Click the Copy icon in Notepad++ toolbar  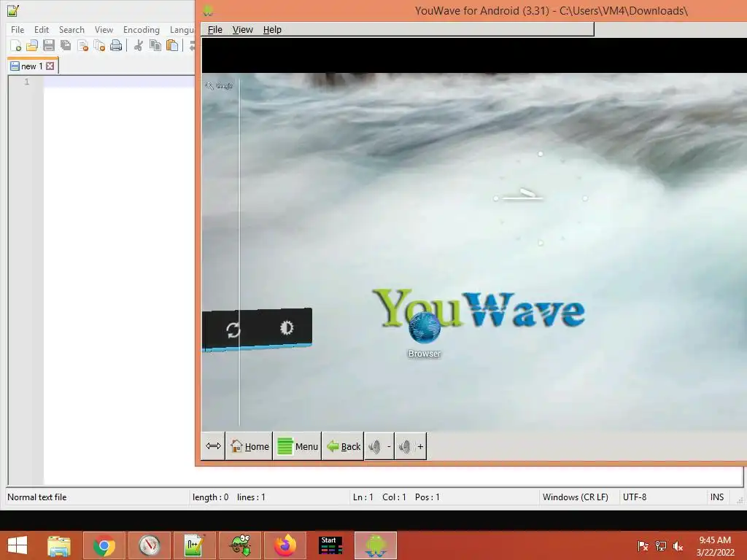155,46
